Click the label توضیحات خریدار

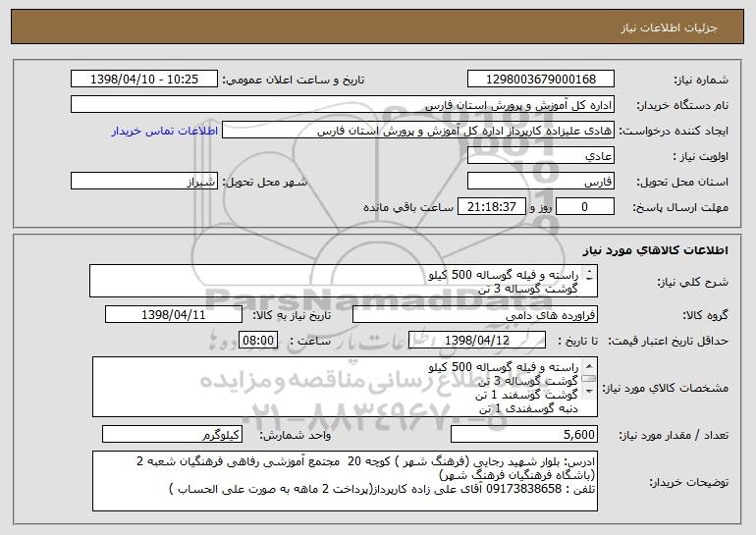coord(688,481)
